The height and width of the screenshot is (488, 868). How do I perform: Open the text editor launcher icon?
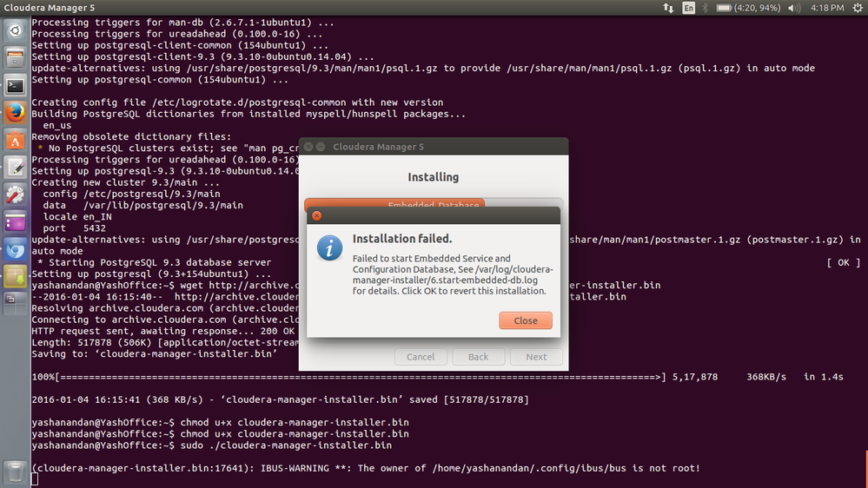tap(15, 168)
